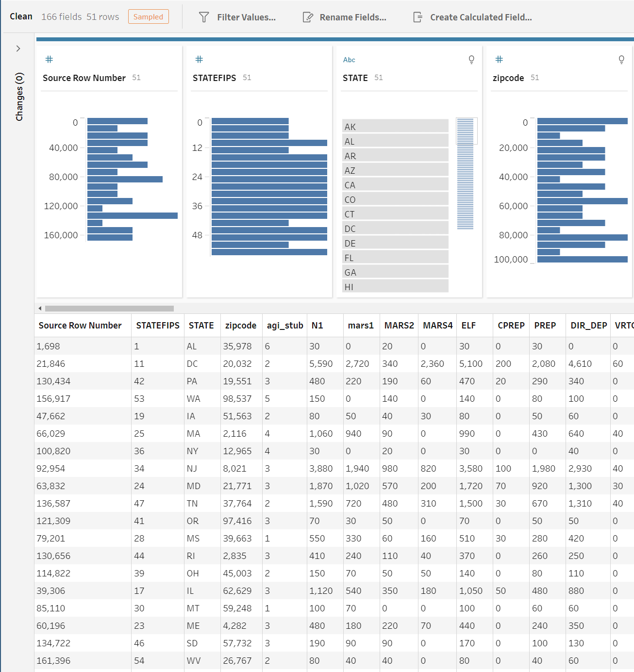Click the number type icon on zipcode

[x=499, y=59]
